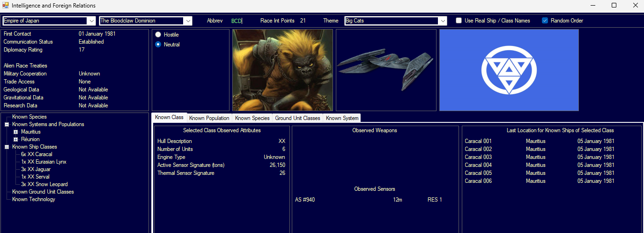Enable Use Real Ship / Class Names
The height and width of the screenshot is (233, 644).
point(459,21)
